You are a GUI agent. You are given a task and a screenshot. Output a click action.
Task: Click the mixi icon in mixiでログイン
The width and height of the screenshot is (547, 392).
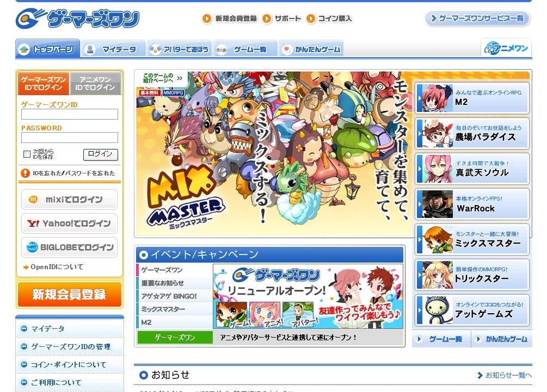[x=33, y=200]
